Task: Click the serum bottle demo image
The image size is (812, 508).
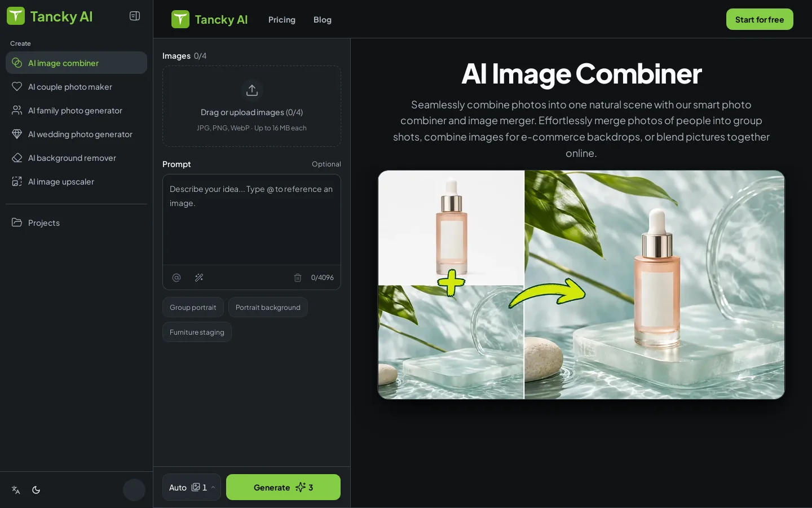Action: [x=581, y=285]
